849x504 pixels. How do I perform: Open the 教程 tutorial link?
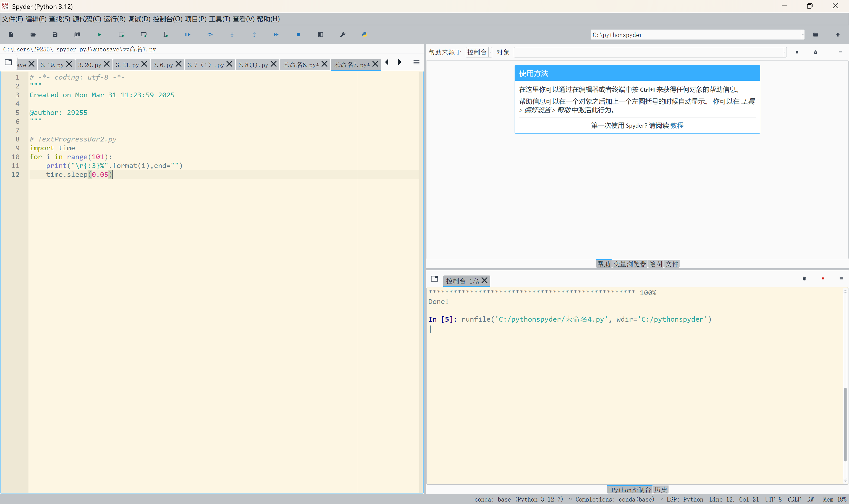click(677, 125)
